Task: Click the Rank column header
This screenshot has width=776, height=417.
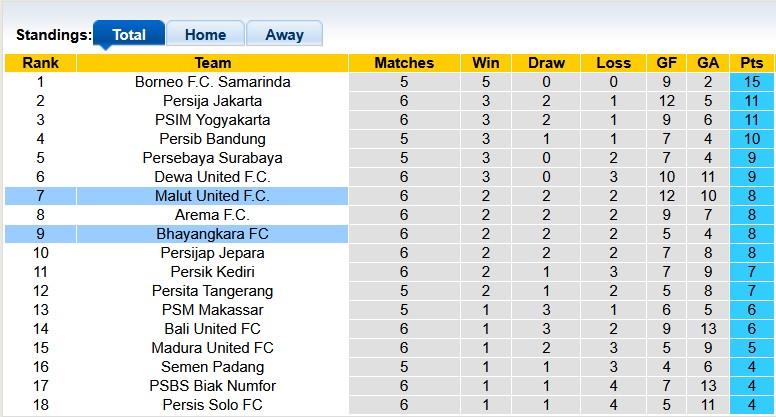Action: (40, 63)
